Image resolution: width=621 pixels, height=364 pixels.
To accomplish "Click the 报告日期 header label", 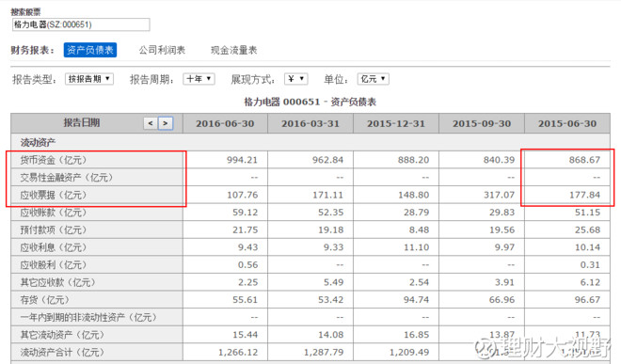I will 82,123.
